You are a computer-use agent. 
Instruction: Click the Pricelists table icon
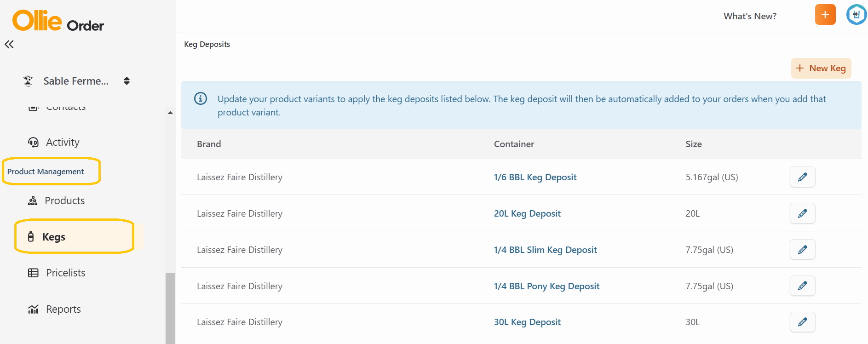click(x=33, y=273)
